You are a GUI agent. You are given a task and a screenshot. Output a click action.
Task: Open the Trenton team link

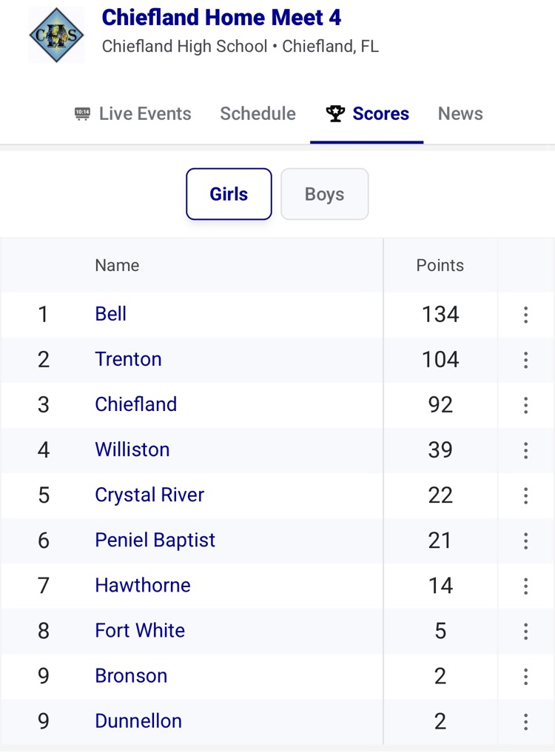tap(128, 359)
